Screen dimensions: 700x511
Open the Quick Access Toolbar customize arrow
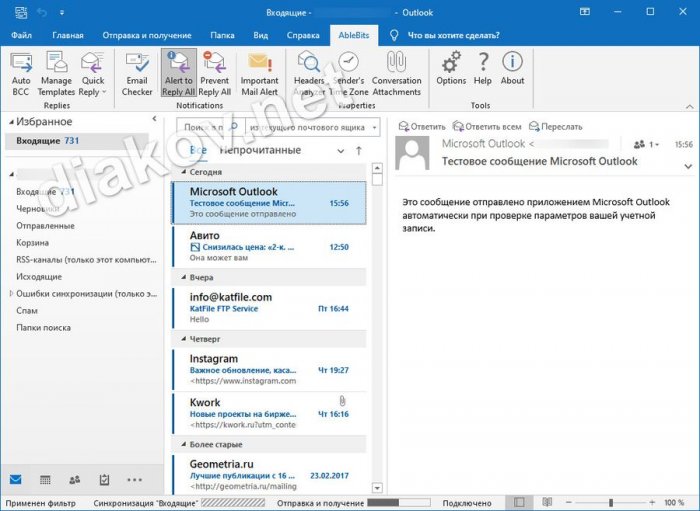[62, 13]
